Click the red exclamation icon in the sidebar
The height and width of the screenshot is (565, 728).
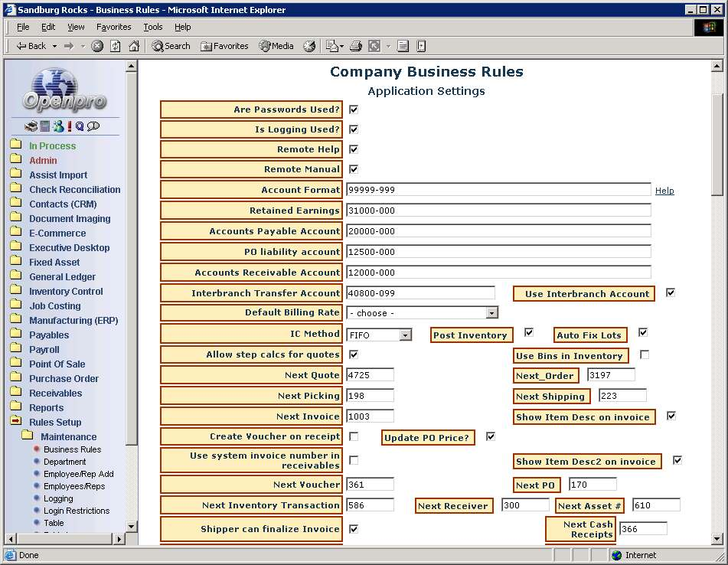(69, 126)
